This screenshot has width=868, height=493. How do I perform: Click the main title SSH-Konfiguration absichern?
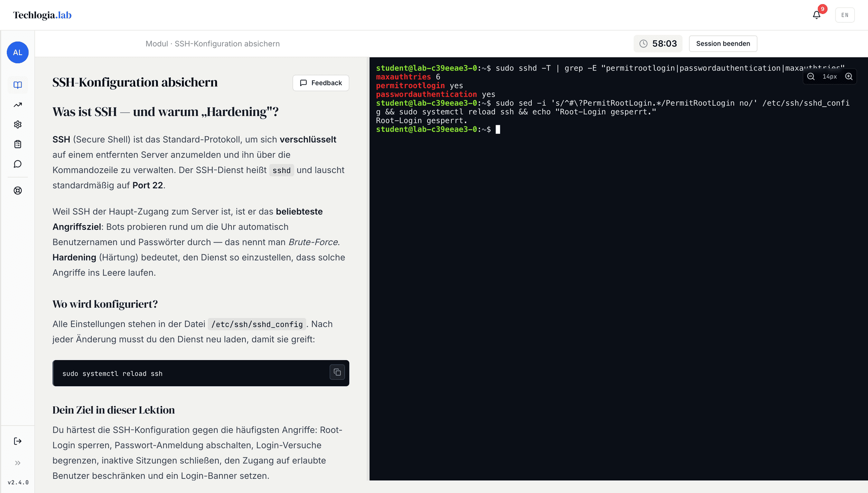pyautogui.click(x=135, y=82)
